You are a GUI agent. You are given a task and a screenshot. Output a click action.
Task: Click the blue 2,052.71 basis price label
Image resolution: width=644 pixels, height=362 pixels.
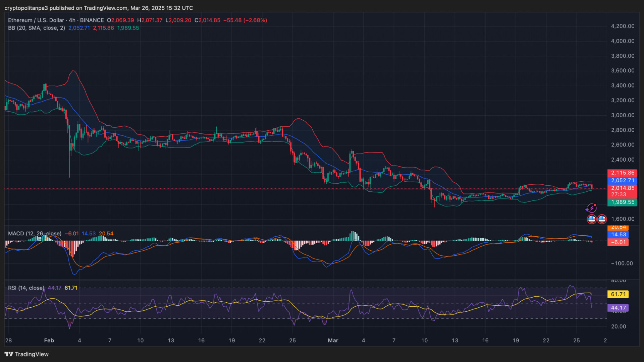click(x=622, y=180)
